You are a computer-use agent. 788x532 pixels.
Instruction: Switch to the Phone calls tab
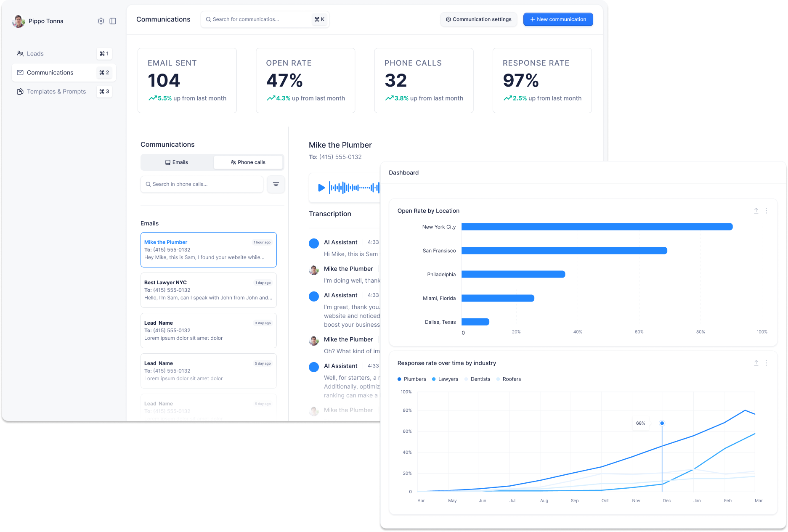coord(248,162)
